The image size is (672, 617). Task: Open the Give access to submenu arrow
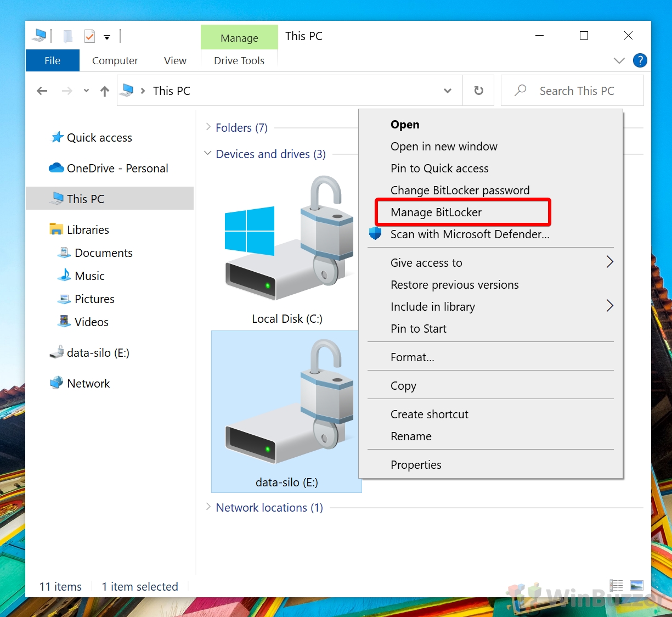(609, 262)
